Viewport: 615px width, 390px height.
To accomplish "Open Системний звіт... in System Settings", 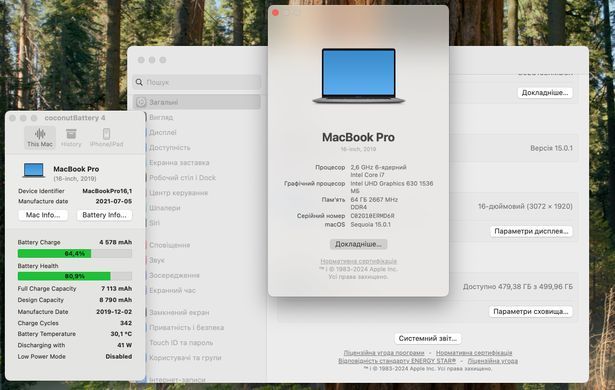I will pyautogui.click(x=428, y=338).
